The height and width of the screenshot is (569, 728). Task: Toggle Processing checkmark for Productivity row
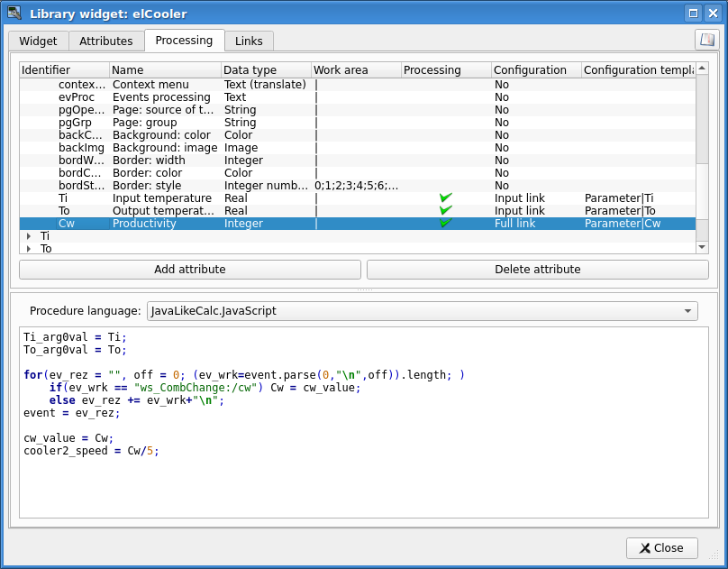click(x=445, y=223)
